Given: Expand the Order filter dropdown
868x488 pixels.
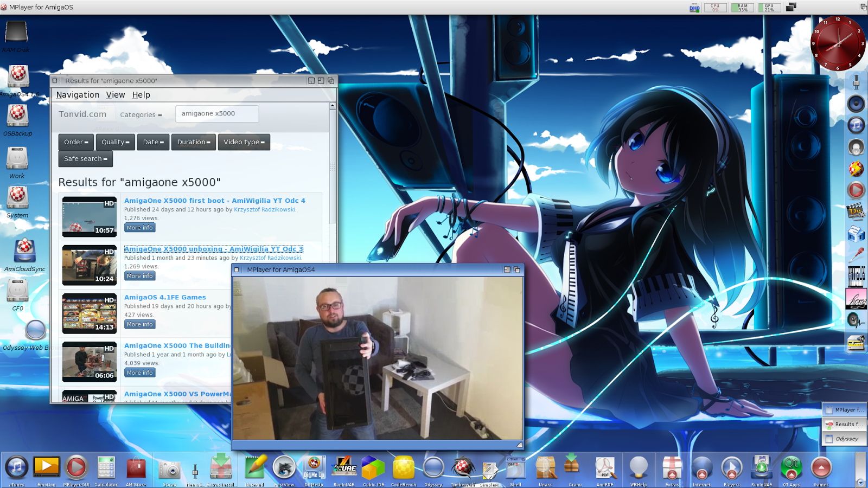Looking at the screenshot, I should pos(76,142).
